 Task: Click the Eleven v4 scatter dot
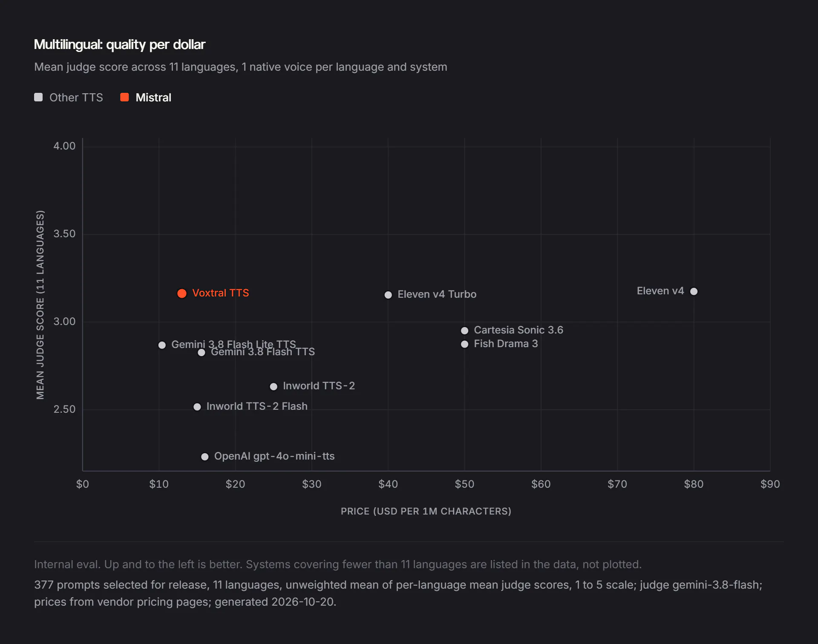coord(694,291)
